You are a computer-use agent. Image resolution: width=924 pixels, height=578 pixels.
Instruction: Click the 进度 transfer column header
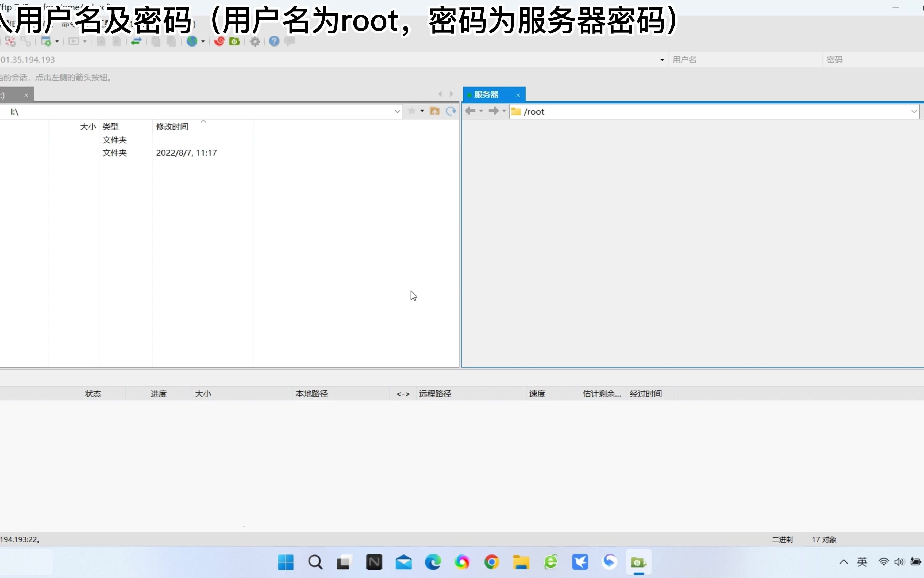click(159, 394)
